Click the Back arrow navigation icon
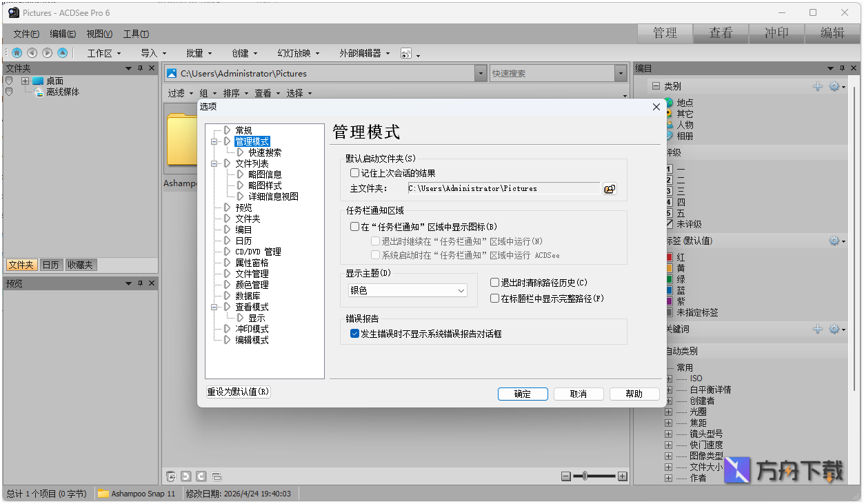Image resolution: width=864 pixels, height=504 pixels. pos(32,52)
